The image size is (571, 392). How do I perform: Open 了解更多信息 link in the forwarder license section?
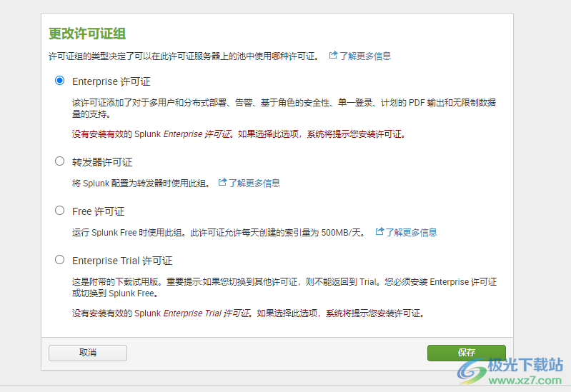[254, 183]
